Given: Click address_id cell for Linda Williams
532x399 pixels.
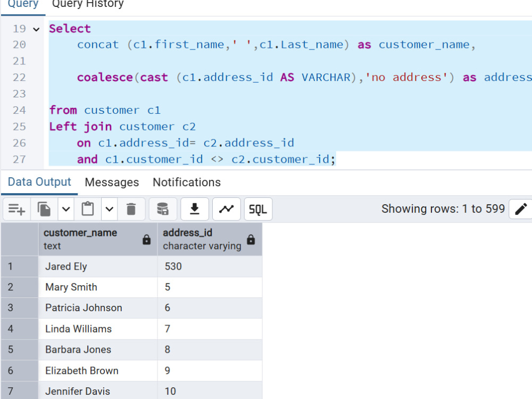Looking at the screenshot, I should [x=210, y=329].
